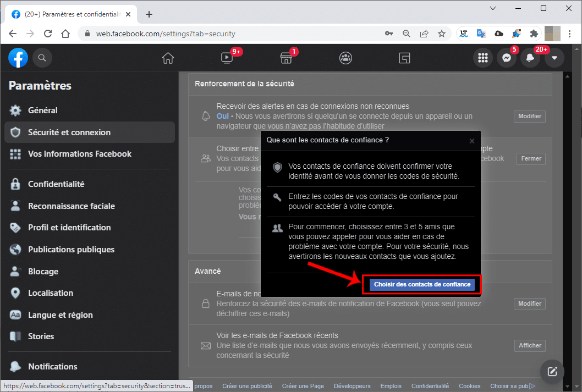Screen dimensions: 582x392
Task: Open the notifications bell icon
Action: [530, 58]
